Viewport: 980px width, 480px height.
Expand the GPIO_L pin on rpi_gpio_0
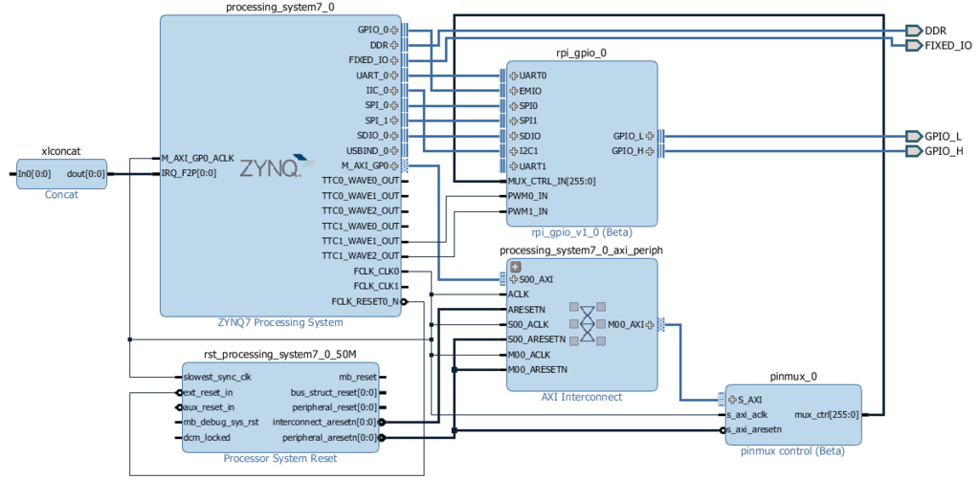[650, 136]
